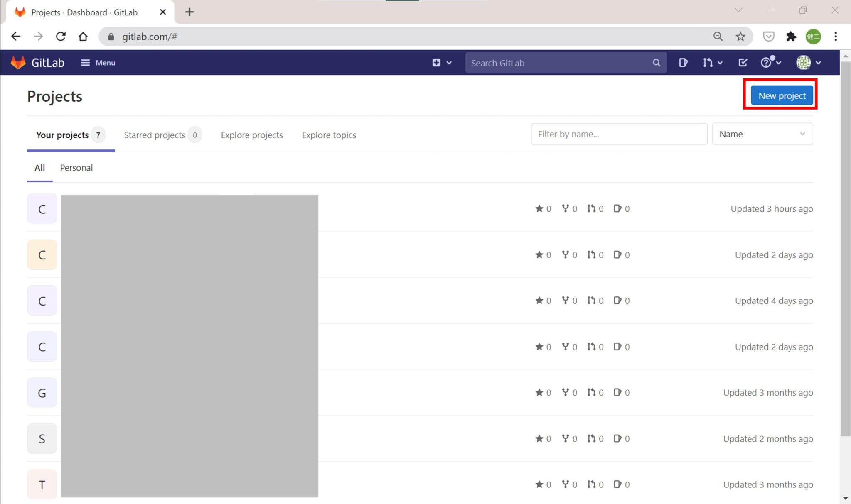Expand the chevron next to Merge requests

click(719, 62)
